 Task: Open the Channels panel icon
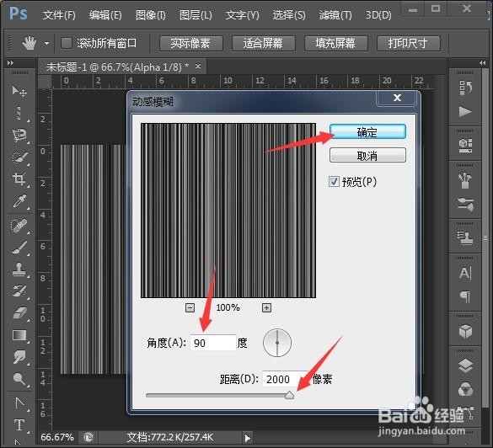465,389
